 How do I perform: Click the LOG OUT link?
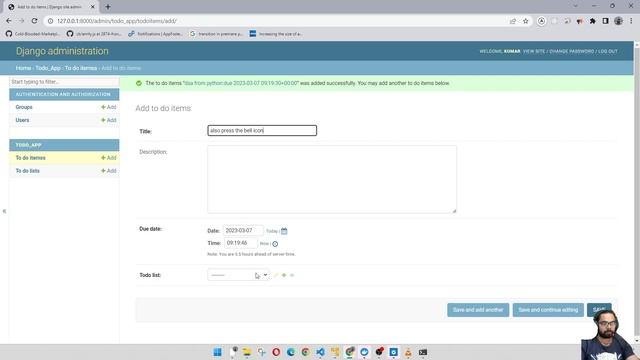click(608, 51)
